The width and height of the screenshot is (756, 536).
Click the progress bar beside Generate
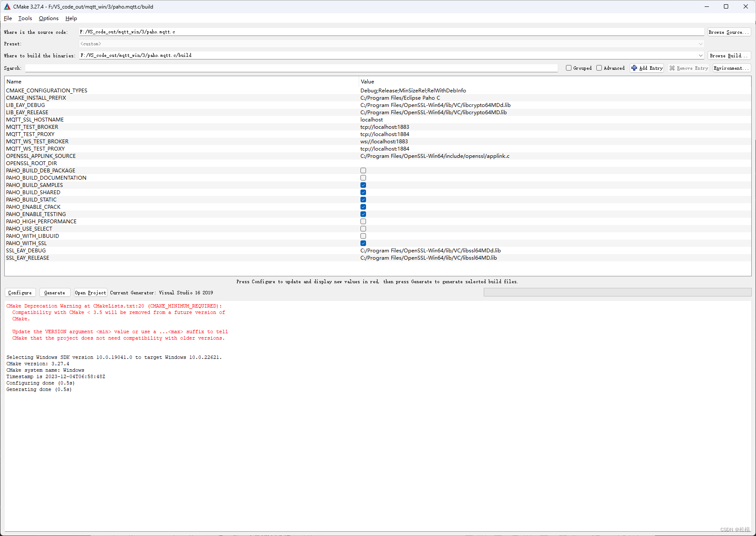(617, 292)
